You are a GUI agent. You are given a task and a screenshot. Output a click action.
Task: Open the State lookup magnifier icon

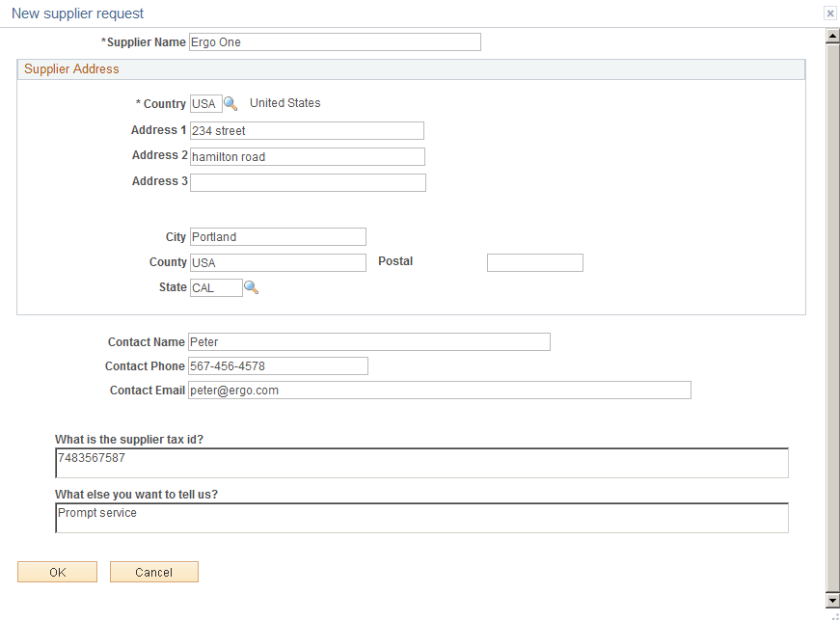pos(252,287)
